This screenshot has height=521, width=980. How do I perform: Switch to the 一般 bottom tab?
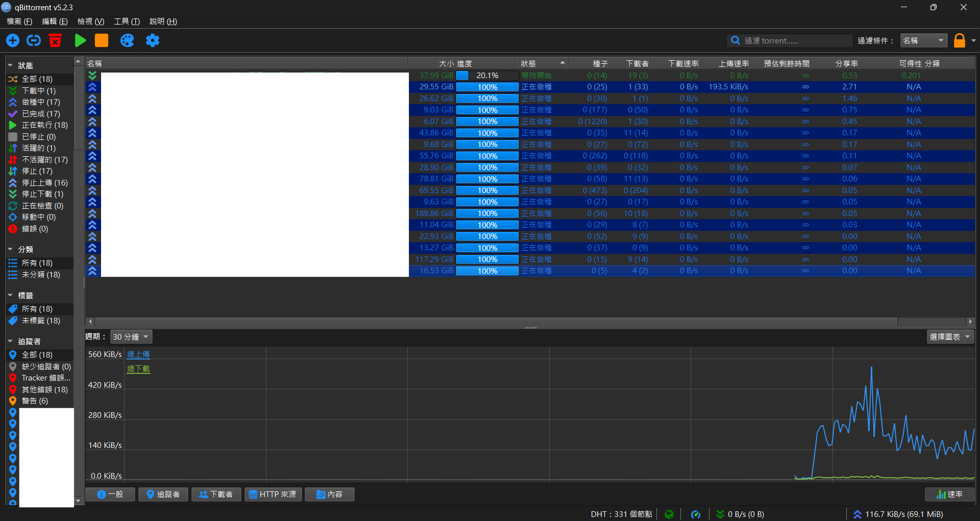[110, 494]
